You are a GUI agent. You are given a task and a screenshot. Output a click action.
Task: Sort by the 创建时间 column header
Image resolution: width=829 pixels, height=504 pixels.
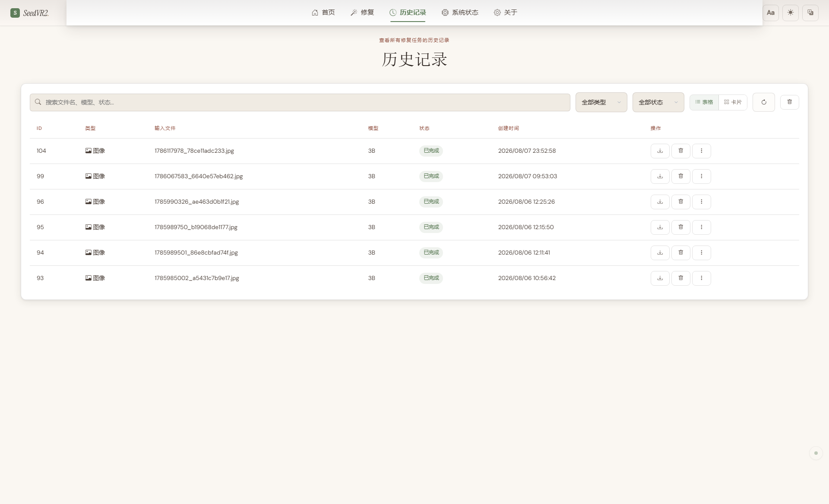pyautogui.click(x=508, y=128)
